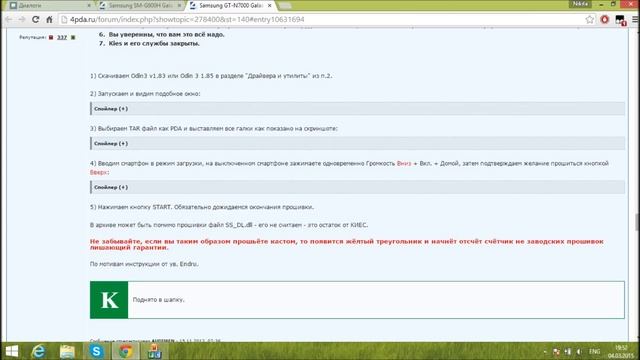
Task: Close the Диалоги tab
Action: point(89,6)
